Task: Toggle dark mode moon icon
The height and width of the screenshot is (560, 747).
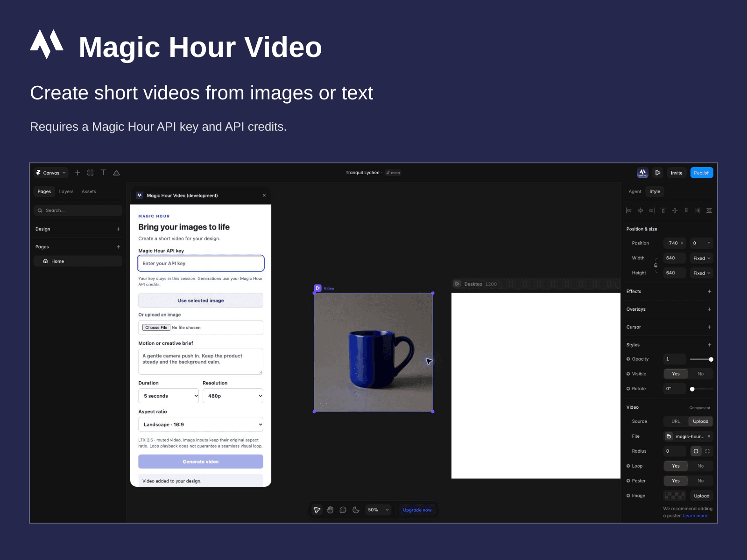Action: coord(356,510)
